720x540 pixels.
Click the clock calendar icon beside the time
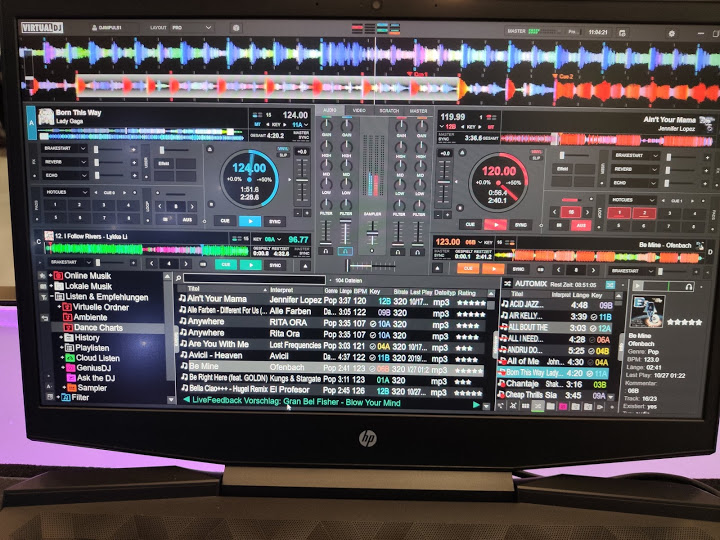[622, 33]
